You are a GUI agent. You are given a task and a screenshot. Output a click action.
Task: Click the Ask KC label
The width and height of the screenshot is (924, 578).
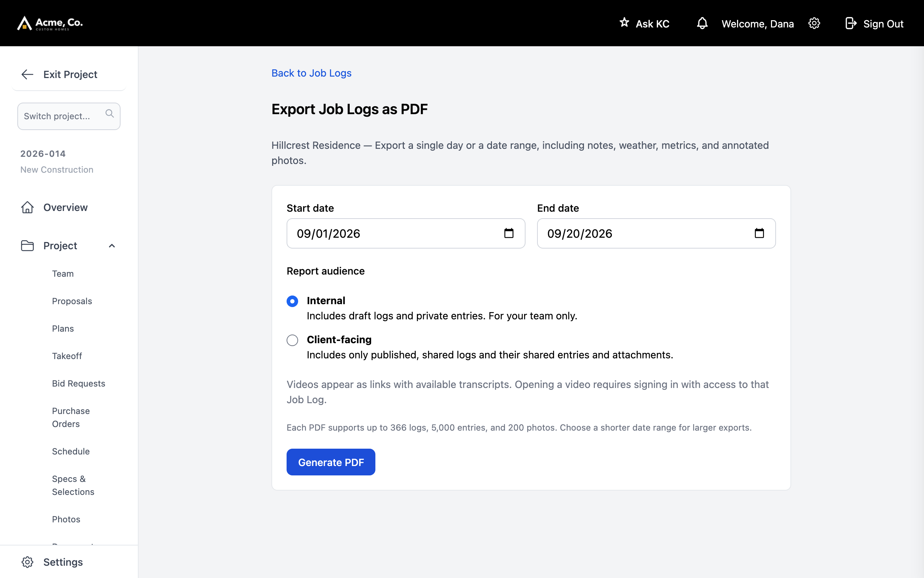[653, 24]
